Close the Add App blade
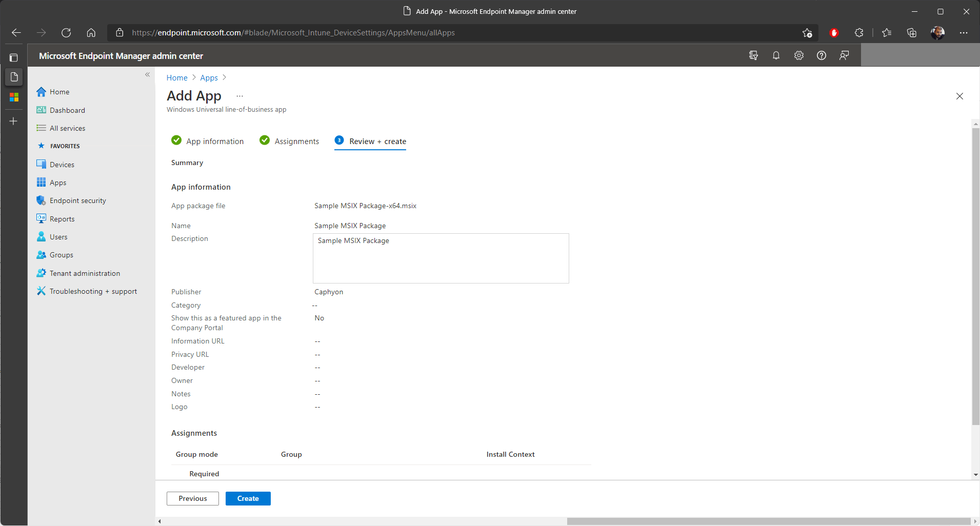This screenshot has width=980, height=526. click(959, 96)
